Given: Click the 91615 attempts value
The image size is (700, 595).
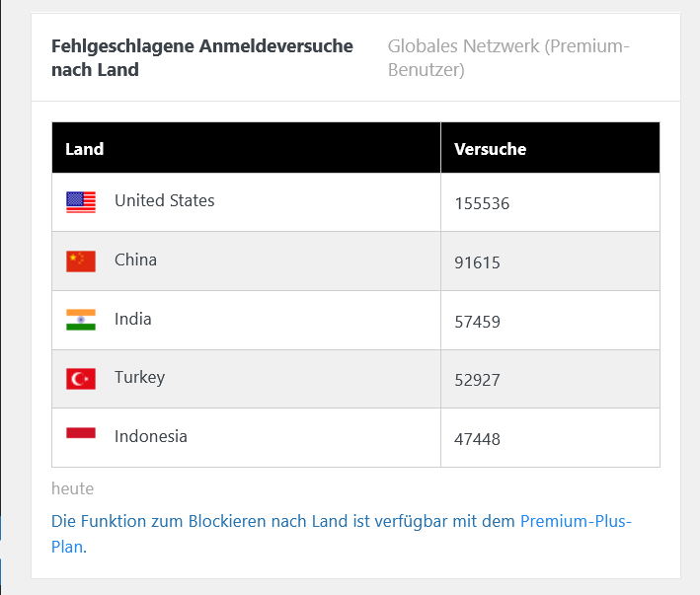Looking at the screenshot, I should [x=477, y=262].
